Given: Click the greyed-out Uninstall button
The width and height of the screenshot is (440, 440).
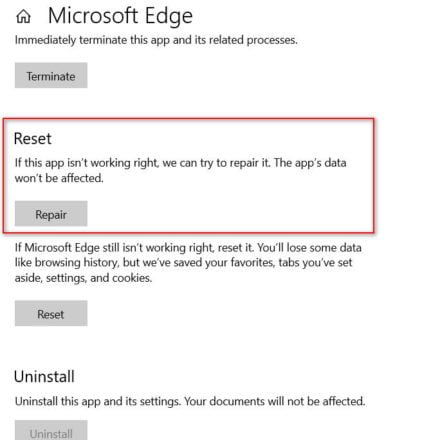Looking at the screenshot, I should pos(51,431).
